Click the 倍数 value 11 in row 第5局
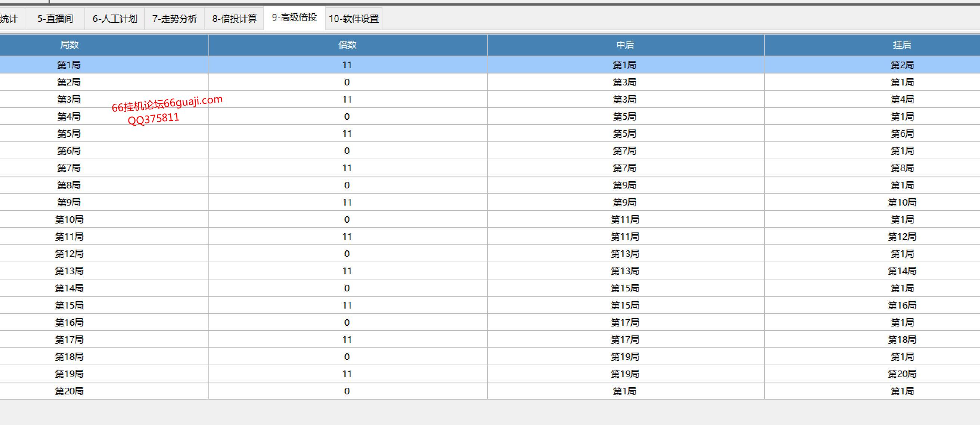The width and height of the screenshot is (980, 425). click(348, 134)
